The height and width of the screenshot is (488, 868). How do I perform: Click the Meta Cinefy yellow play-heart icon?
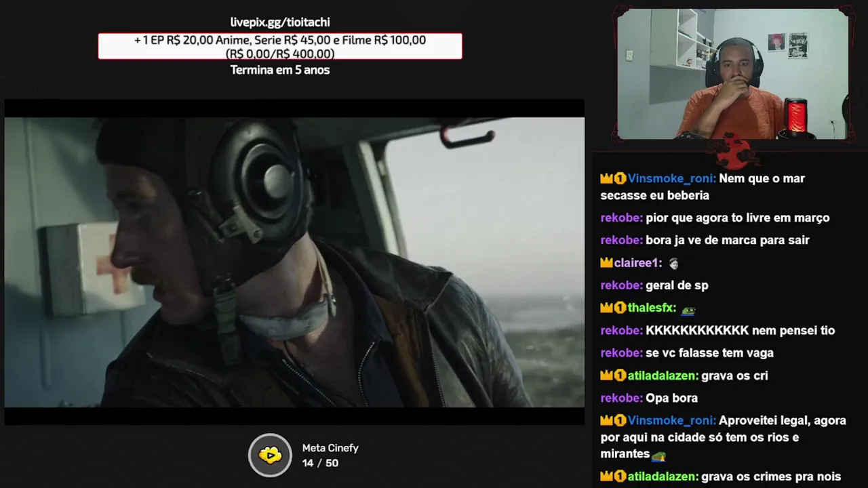click(x=270, y=455)
